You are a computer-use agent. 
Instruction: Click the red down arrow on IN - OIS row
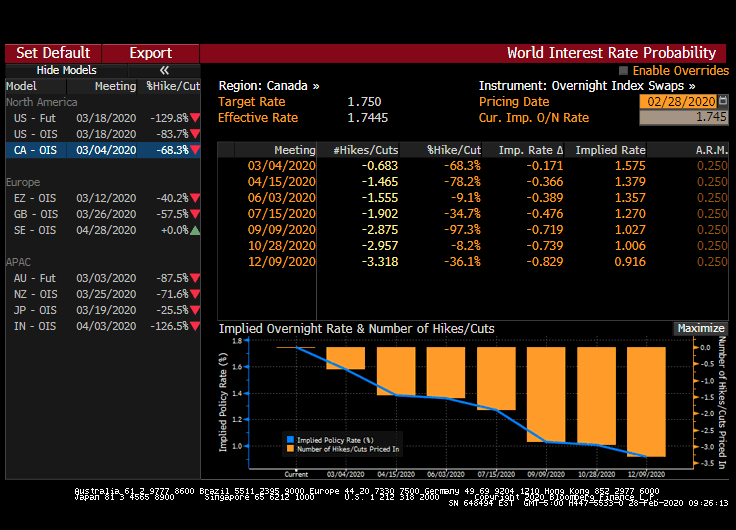click(195, 326)
